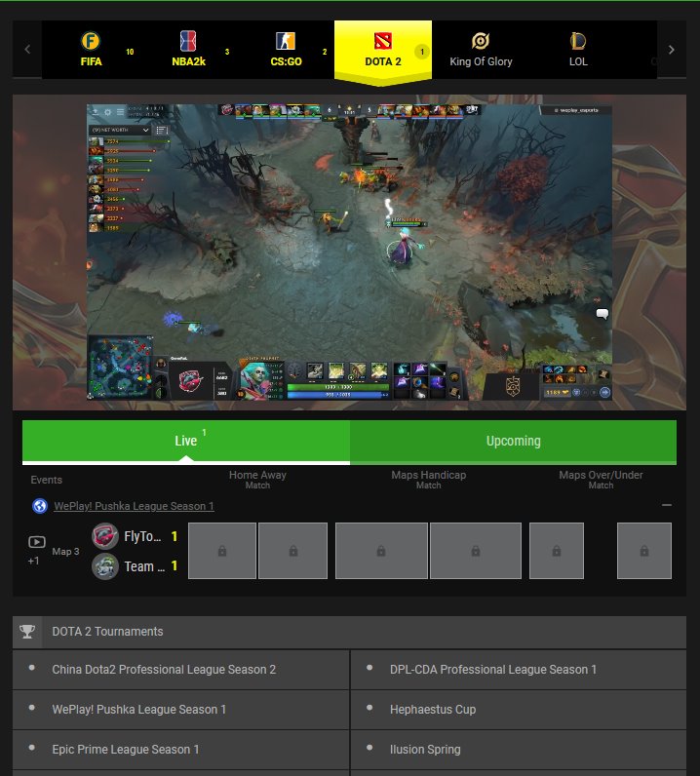
Task: Switch to the Live events tab
Action: [x=186, y=442]
